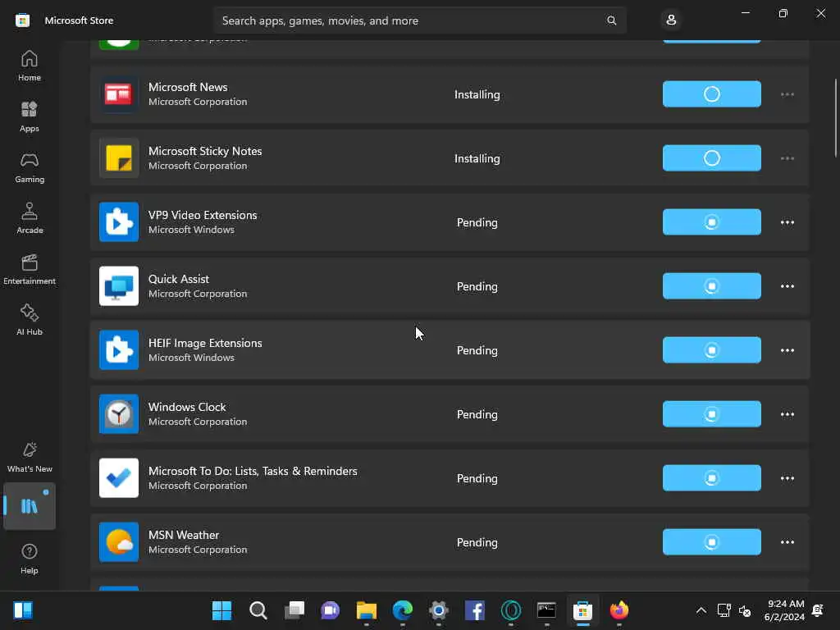Viewport: 840px width, 630px height.
Task: Go to Apps in the sidebar
Action: pyautogui.click(x=30, y=116)
